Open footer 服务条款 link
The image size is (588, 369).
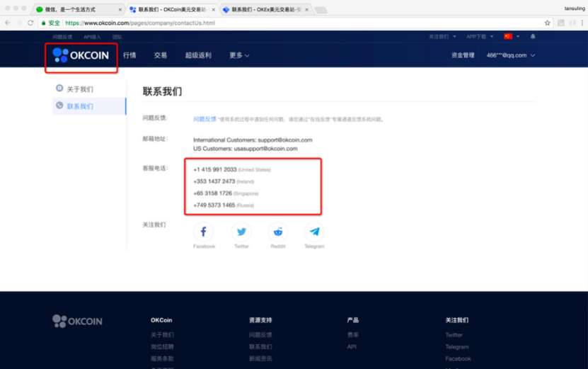pos(162,359)
